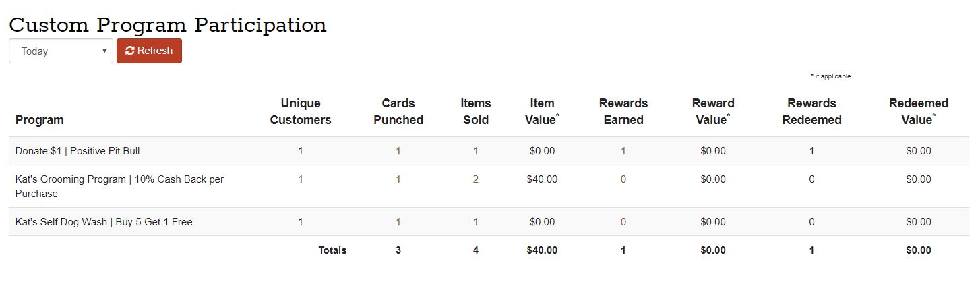Click the Rewards Earned column header

[623, 112]
